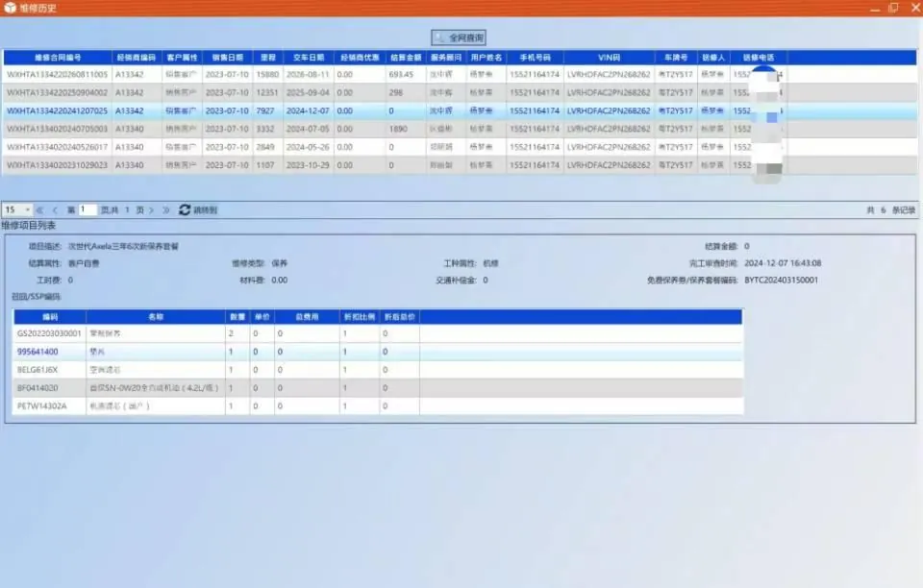Select contract WXHTA1334020240526017
The height and width of the screenshot is (588, 923).
pyautogui.click(x=57, y=147)
